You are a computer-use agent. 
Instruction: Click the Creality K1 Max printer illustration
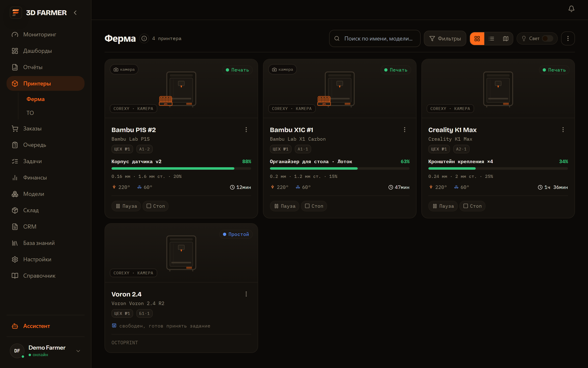click(x=498, y=89)
